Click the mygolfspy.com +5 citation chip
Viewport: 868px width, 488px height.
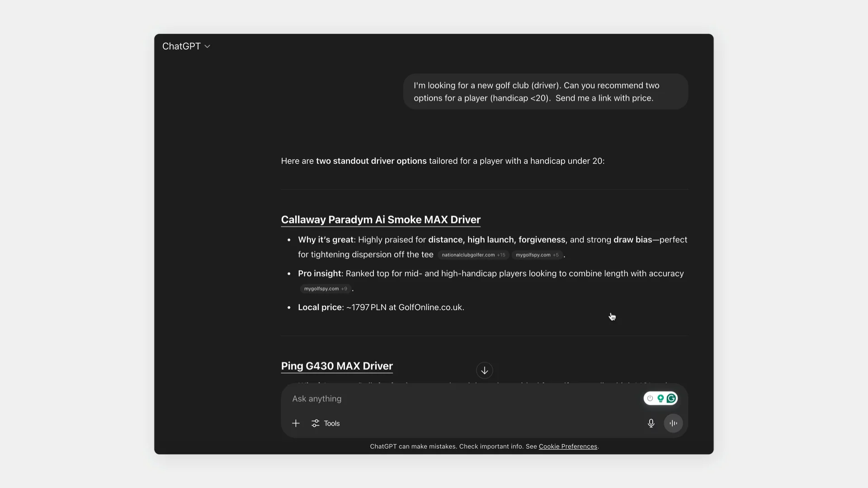pos(537,255)
